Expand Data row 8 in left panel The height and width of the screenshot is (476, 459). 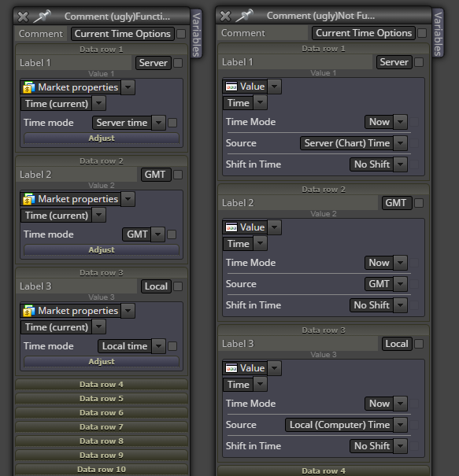102,441
